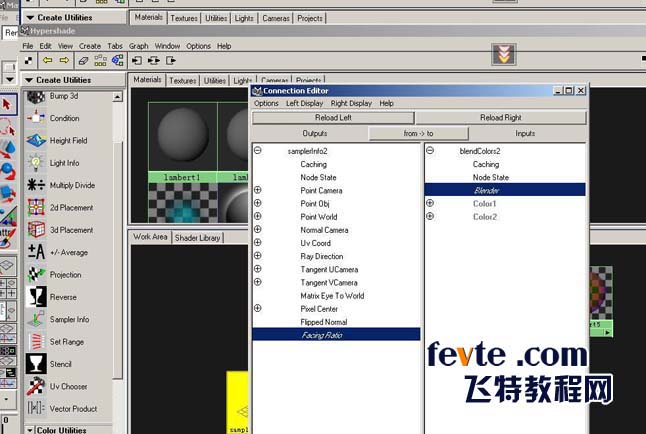Create a Vector Product utility node

click(73, 408)
